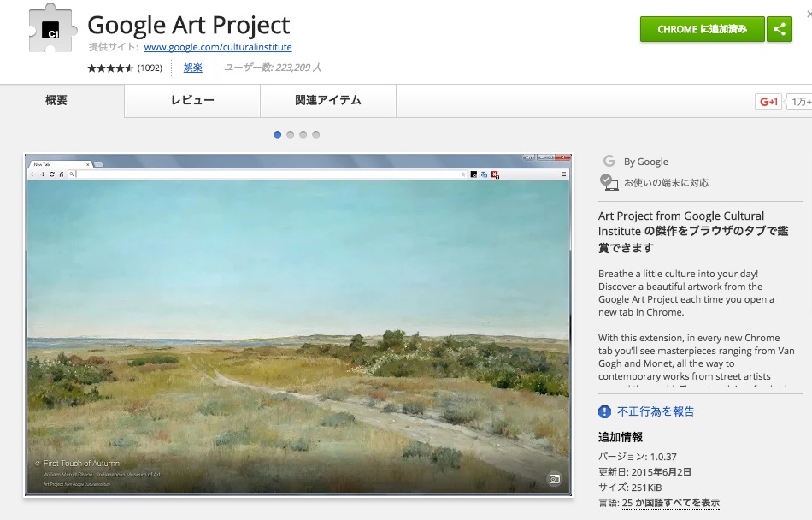Select the second carousel dot
812x520 pixels.
[290, 134]
